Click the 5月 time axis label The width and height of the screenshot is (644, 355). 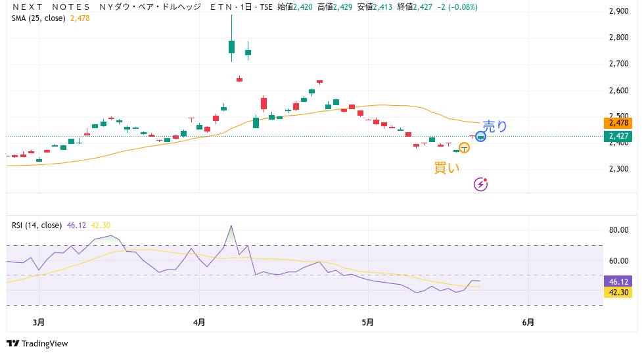point(368,322)
